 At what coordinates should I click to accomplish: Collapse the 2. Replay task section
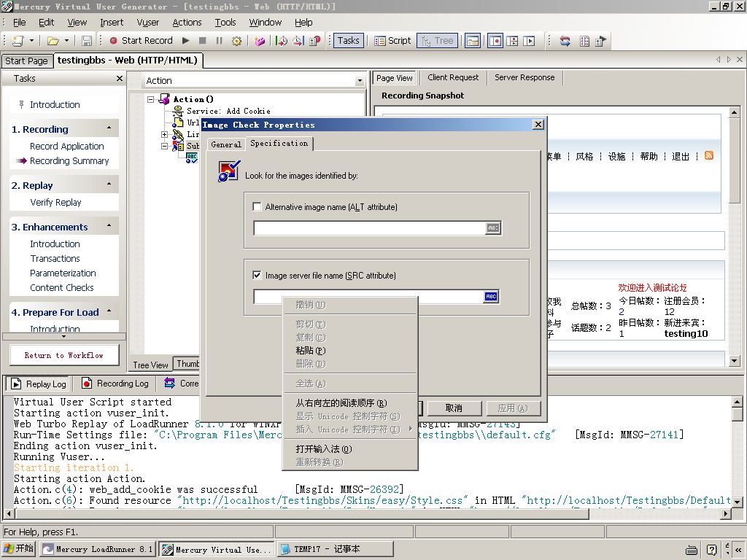109,184
